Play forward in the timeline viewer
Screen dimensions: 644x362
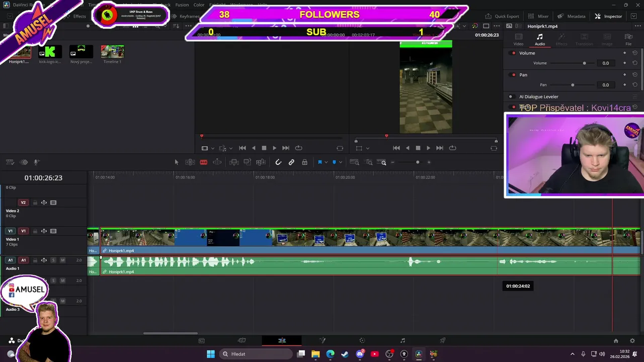[x=428, y=148]
